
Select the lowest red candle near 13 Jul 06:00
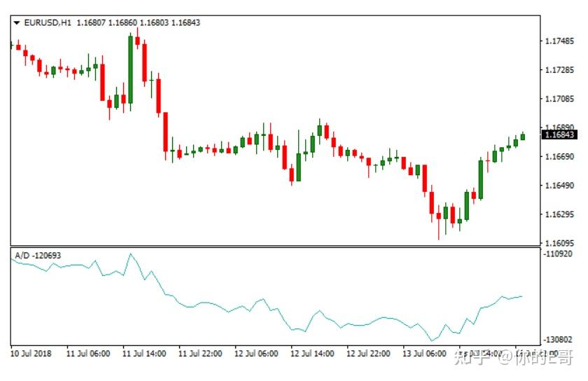[439, 216]
